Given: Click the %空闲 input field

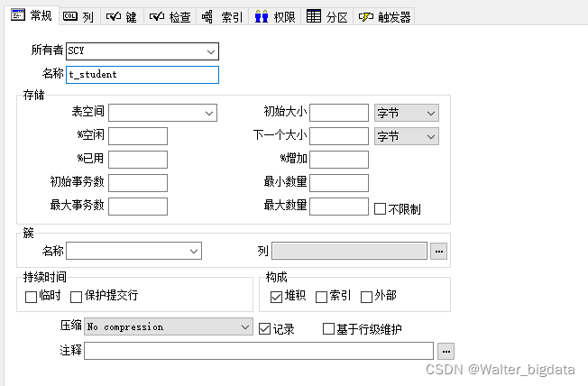Looking at the screenshot, I should click(x=138, y=136).
